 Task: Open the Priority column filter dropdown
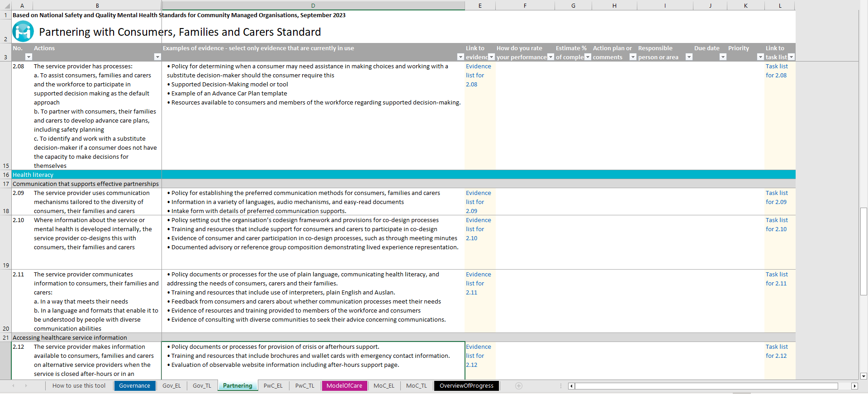(x=760, y=57)
